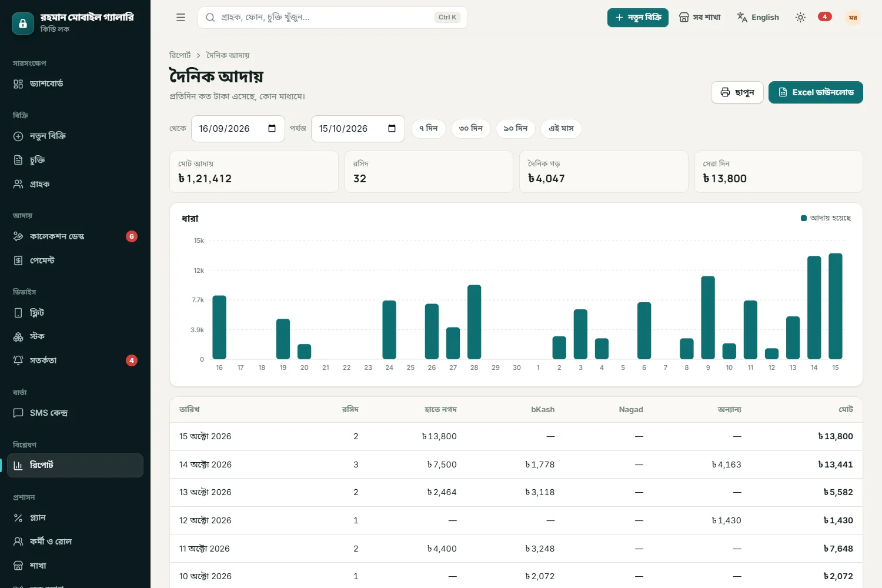Image resolution: width=882 pixels, height=588 pixels.
Task: Open গ্রাহক in the sidebar
Action: pyautogui.click(x=75, y=184)
